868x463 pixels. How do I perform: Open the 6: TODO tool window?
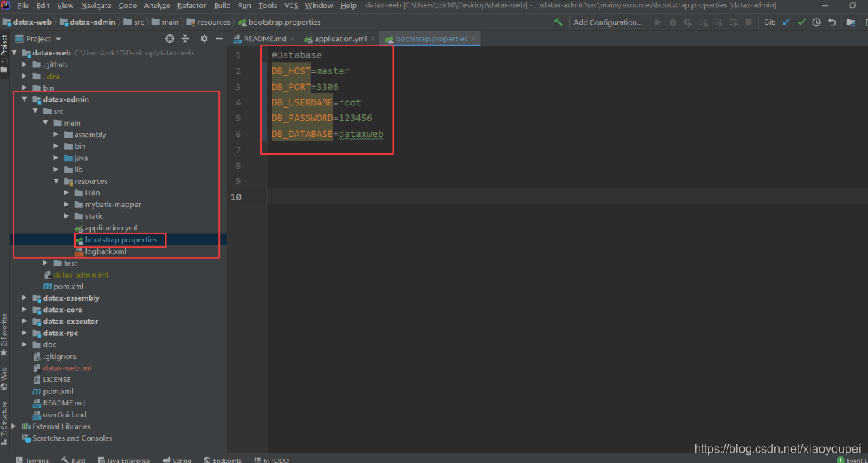[272, 460]
